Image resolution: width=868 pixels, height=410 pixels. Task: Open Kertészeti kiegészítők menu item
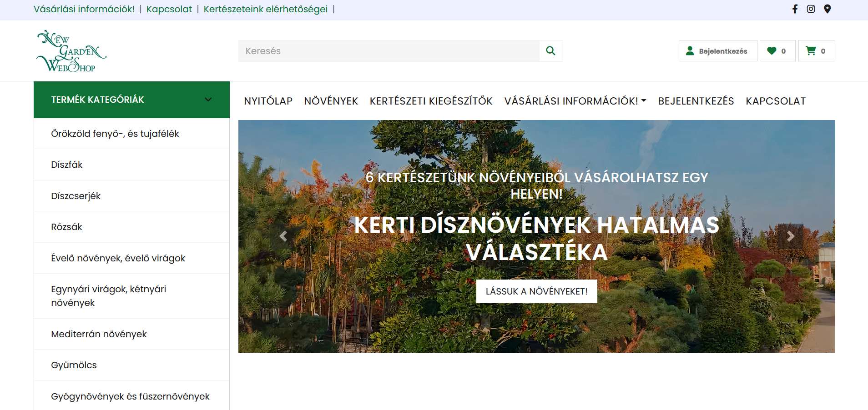tap(431, 101)
